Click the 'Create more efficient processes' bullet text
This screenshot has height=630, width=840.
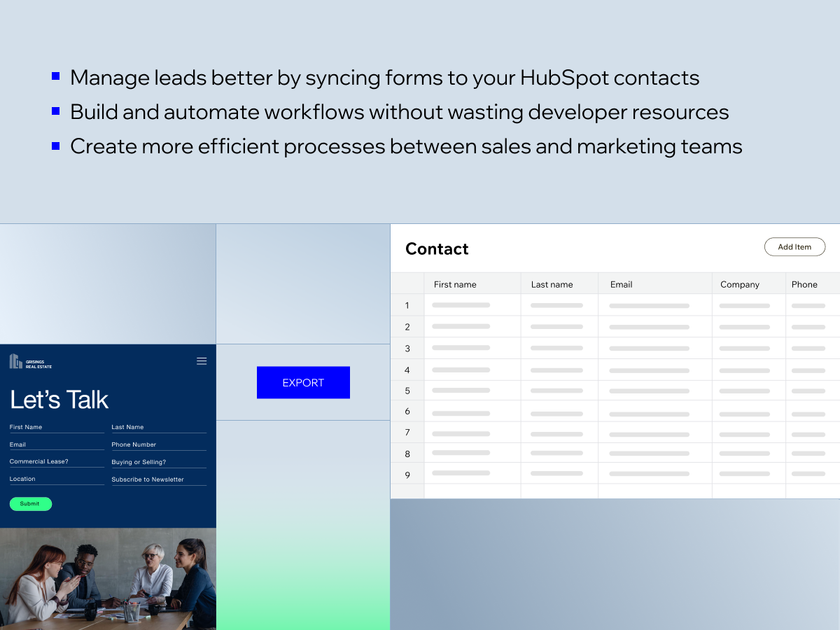(407, 146)
